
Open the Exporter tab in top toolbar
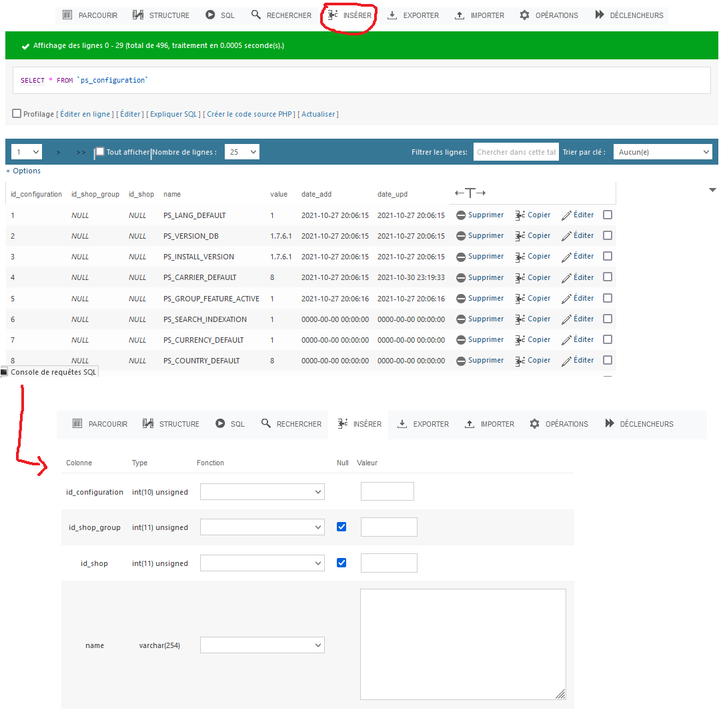point(413,15)
